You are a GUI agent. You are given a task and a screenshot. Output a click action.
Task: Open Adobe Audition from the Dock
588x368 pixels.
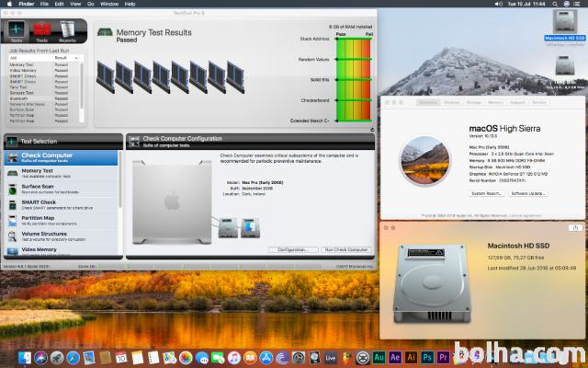(379, 358)
